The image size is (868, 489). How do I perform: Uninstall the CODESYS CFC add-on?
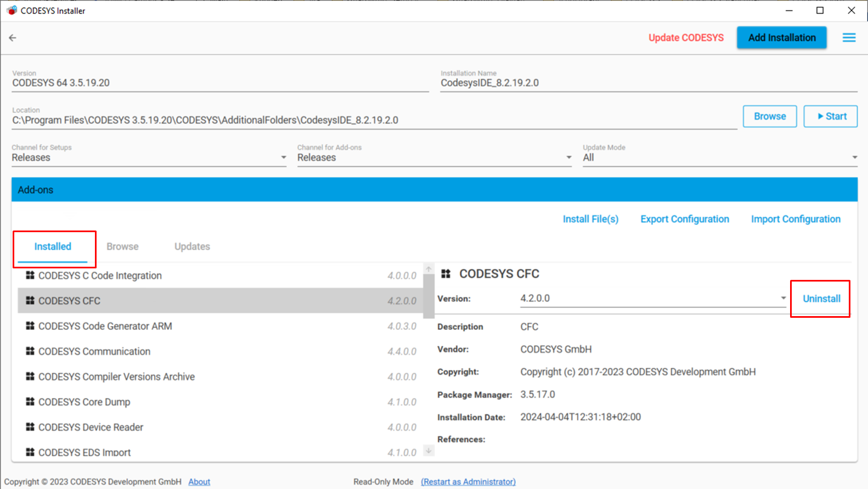pos(821,299)
